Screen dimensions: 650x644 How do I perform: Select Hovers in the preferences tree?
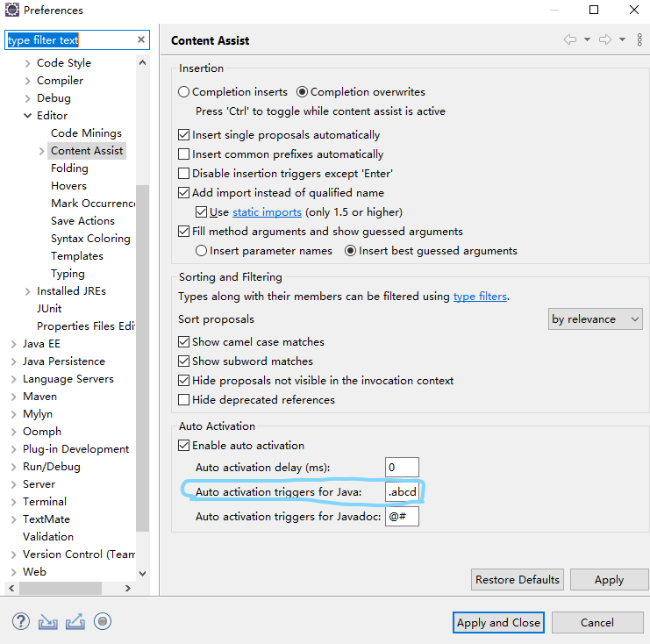pos(68,186)
